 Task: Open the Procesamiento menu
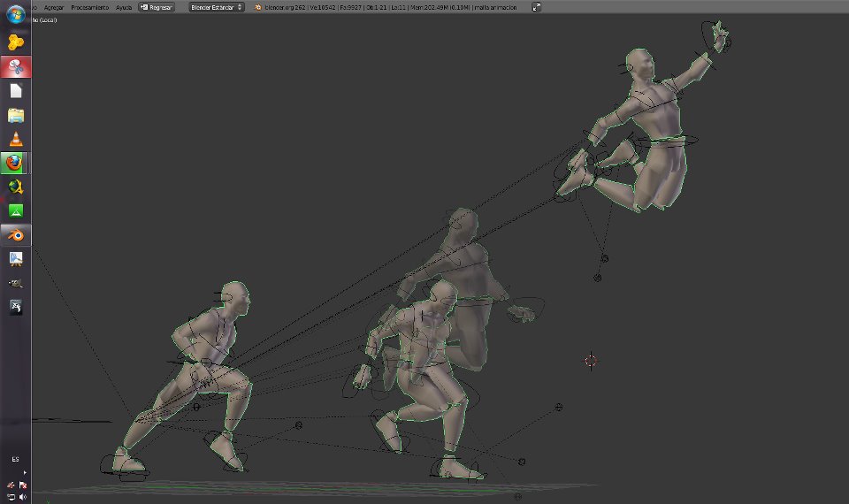tap(90, 8)
